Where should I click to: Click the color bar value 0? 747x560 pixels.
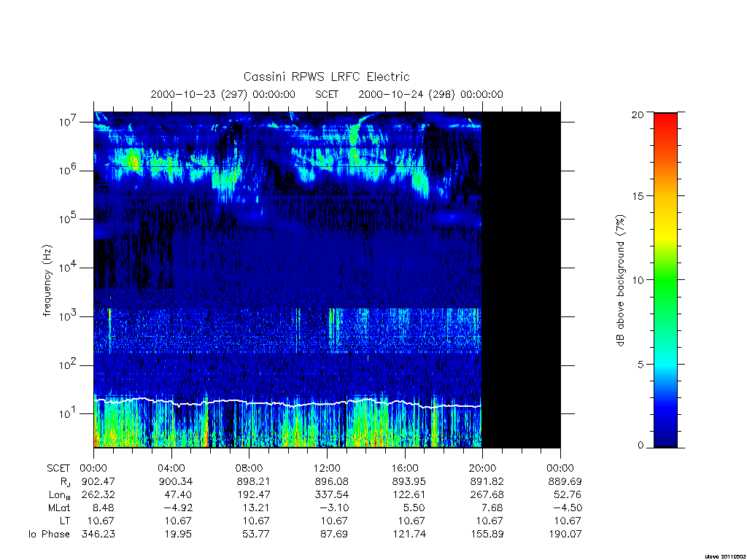[x=640, y=446]
